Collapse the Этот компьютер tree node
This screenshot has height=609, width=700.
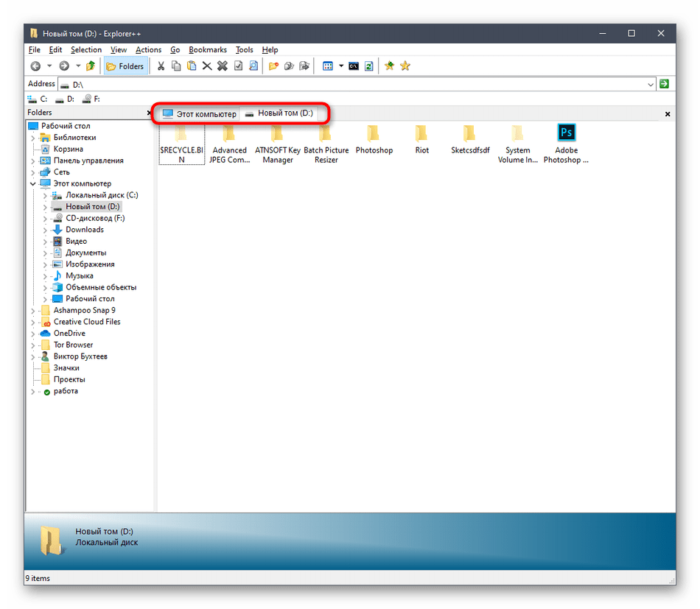(32, 183)
